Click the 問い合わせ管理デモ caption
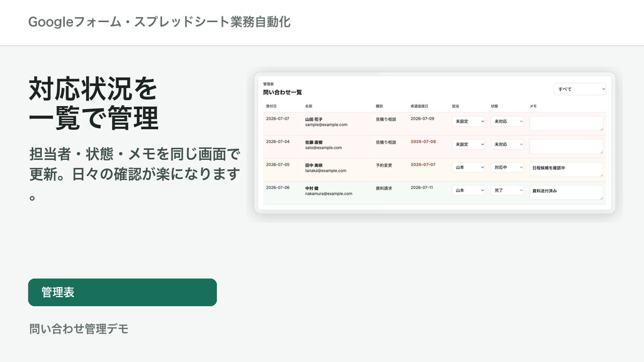Image resolution: width=644 pixels, height=362 pixels. click(79, 329)
